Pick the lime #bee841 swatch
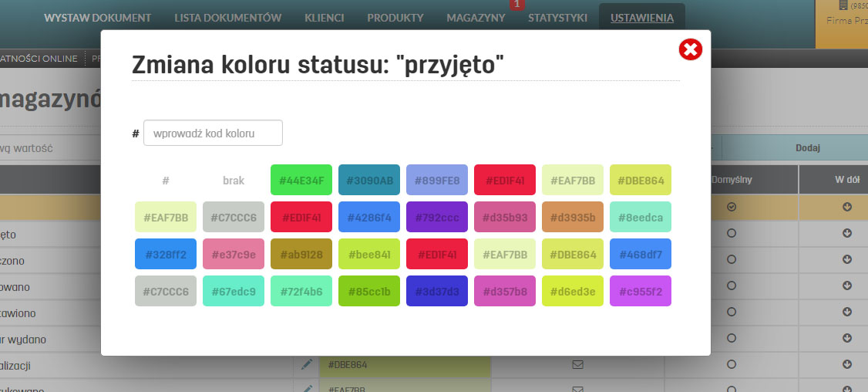The height and width of the screenshot is (392, 868). coord(369,254)
